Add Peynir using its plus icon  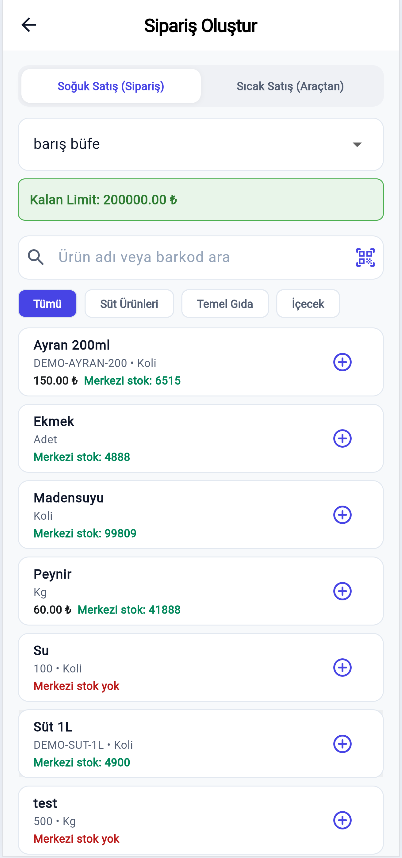(342, 591)
